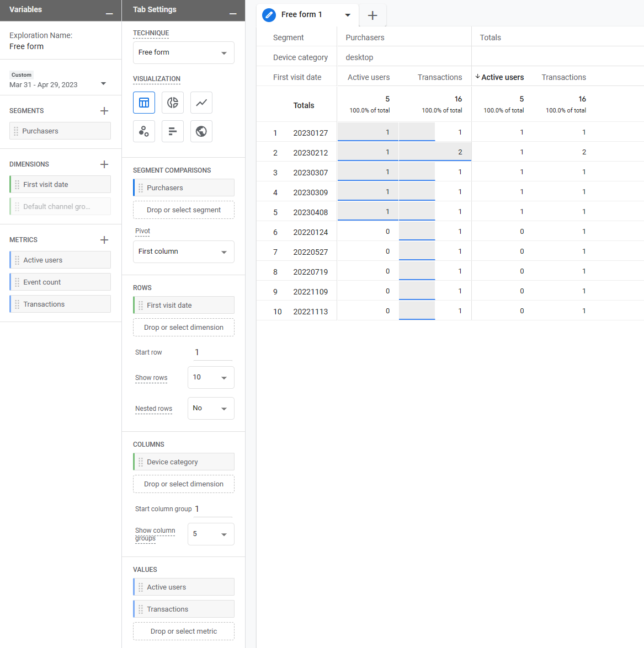644x648 pixels.
Task: Select the table visualization icon
Action: (144, 103)
